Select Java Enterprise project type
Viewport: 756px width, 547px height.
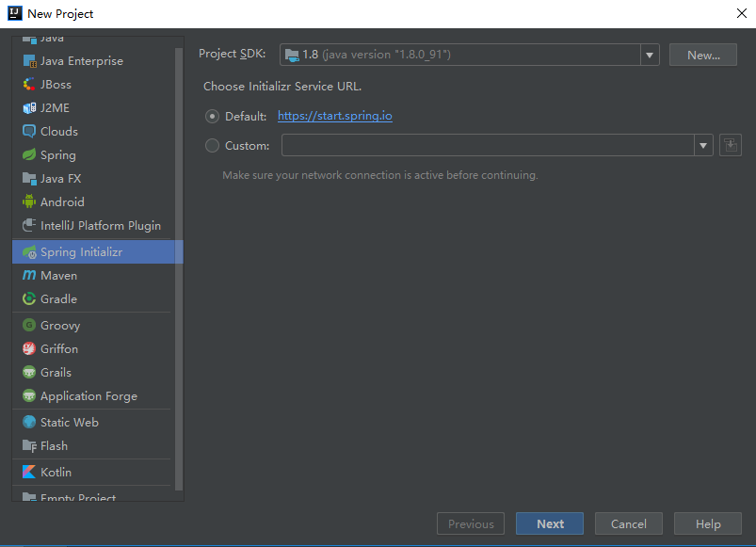[92, 61]
